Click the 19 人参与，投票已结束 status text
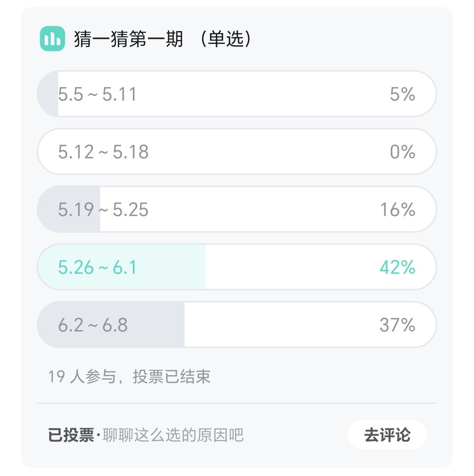This screenshot has width=474, height=476. pyautogui.click(x=129, y=377)
